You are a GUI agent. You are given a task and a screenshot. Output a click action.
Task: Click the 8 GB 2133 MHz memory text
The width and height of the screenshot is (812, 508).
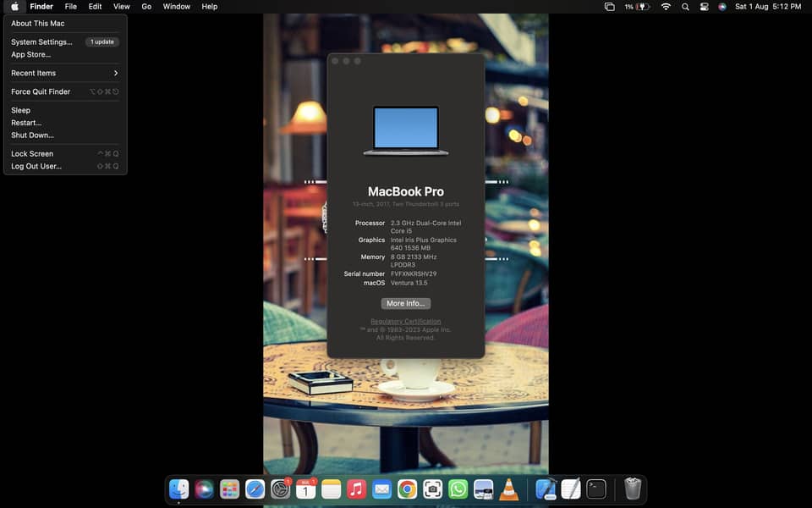[414, 261]
